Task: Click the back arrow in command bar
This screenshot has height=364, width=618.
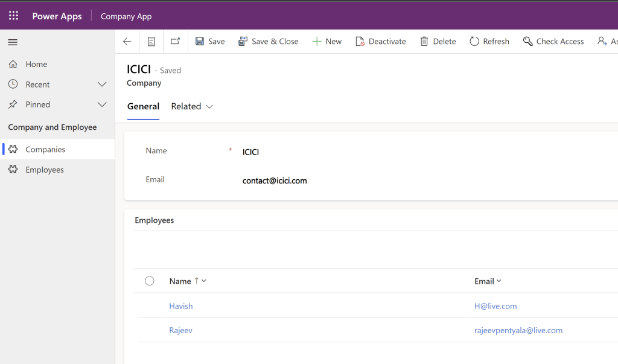Action: (x=127, y=42)
